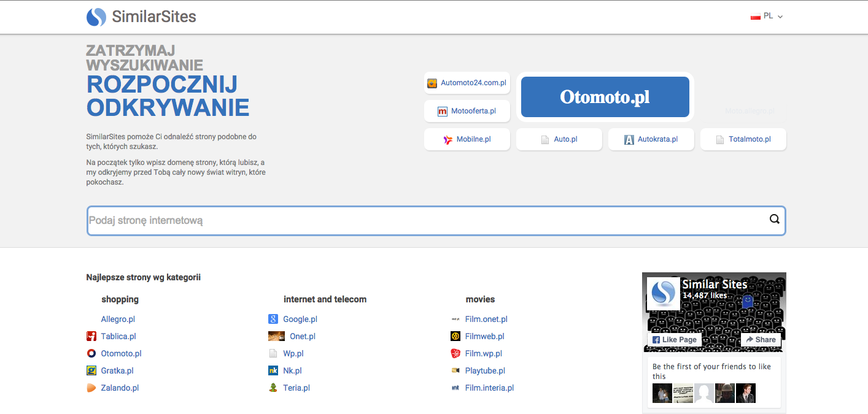
Task: Click the Teria.pl favicon icon
Action: (x=273, y=388)
